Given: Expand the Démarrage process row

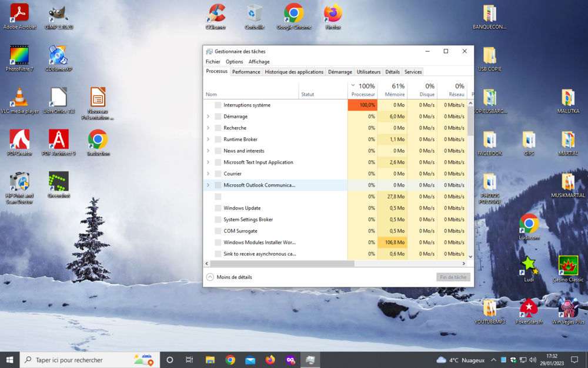Looking at the screenshot, I should click(x=208, y=117).
